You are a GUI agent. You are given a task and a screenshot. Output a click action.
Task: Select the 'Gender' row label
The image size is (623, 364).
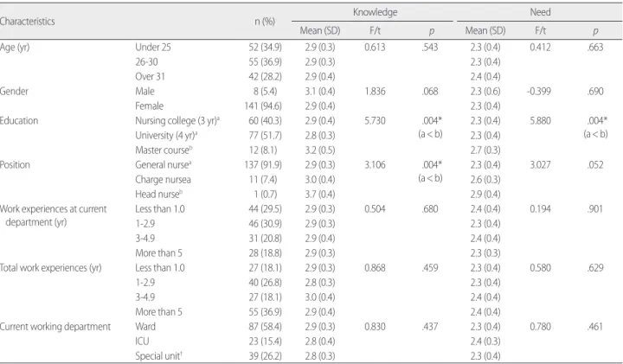pos(14,92)
